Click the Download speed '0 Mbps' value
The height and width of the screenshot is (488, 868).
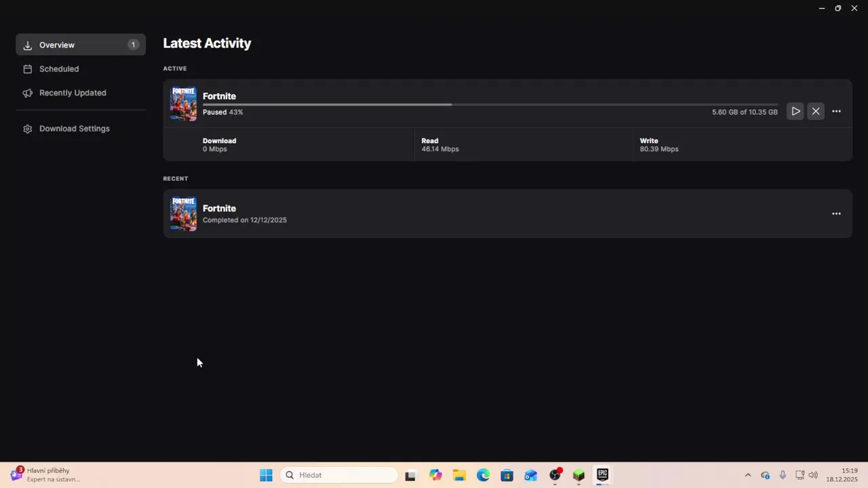point(214,149)
